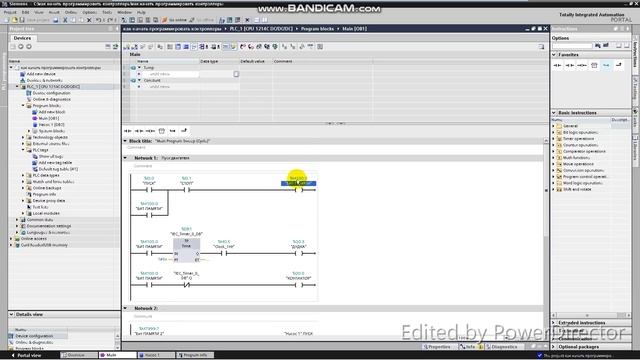This screenshot has width=640, height=360.
Task: Expand Counter operations folder
Action: coord(554,145)
